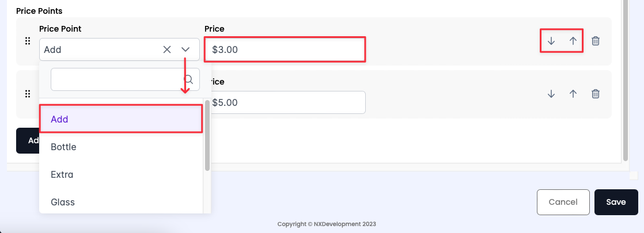Move the $3.00 price point up
644x233 pixels.
(x=573, y=41)
